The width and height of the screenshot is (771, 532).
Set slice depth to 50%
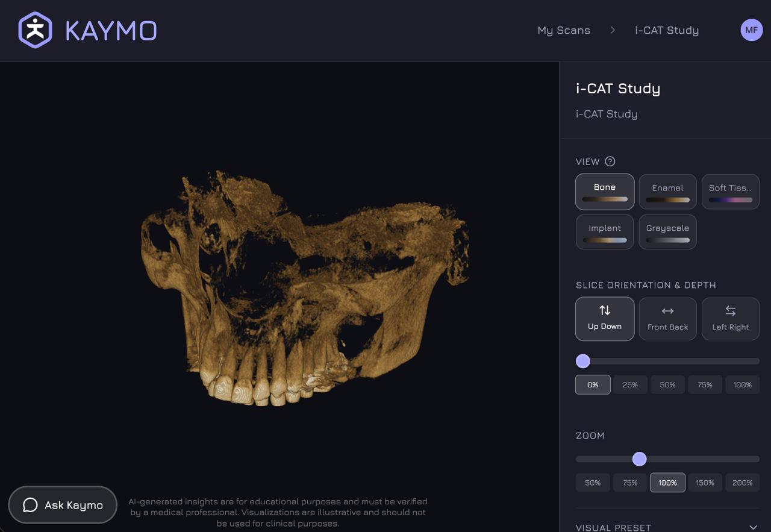click(x=667, y=384)
